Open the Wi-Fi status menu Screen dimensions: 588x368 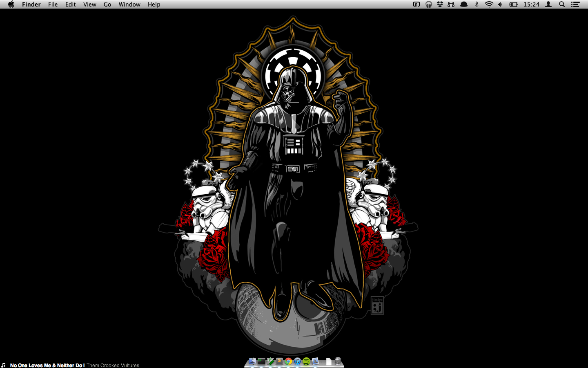489,4
